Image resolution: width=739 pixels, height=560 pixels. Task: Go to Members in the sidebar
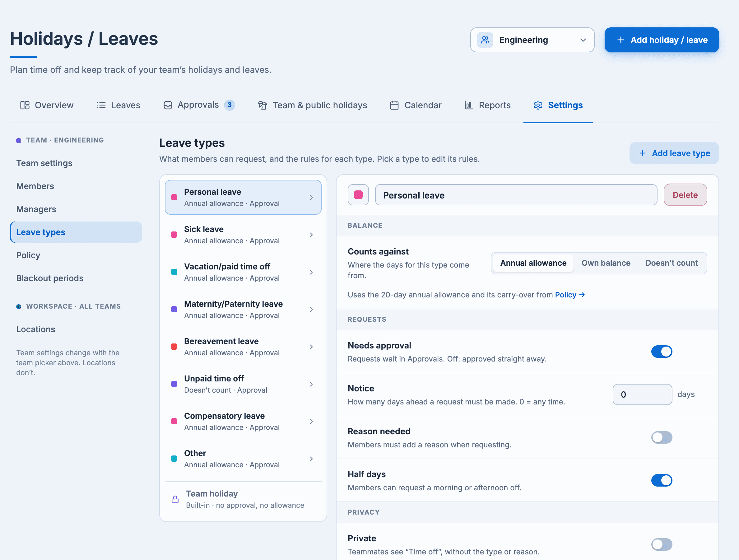76,186
